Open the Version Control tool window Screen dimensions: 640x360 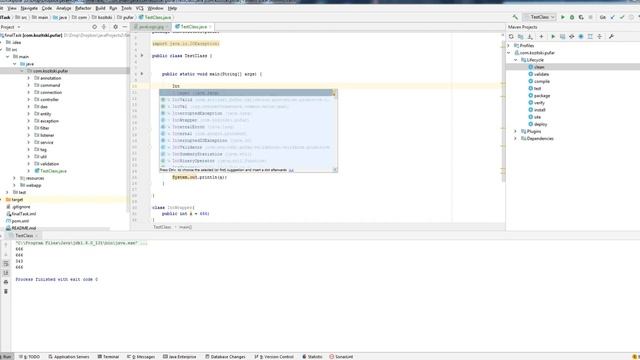pyautogui.click(x=274, y=357)
